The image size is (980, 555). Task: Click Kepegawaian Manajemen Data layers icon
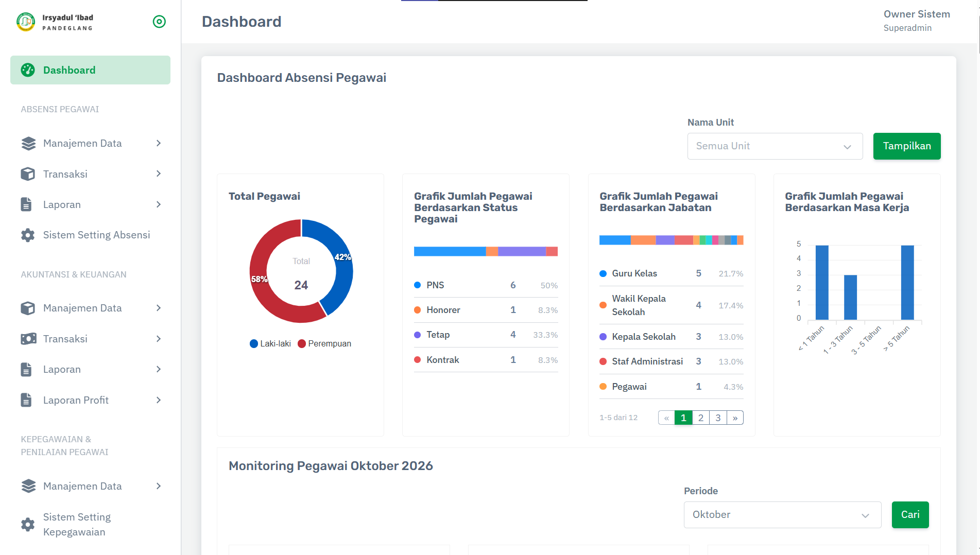coord(28,486)
